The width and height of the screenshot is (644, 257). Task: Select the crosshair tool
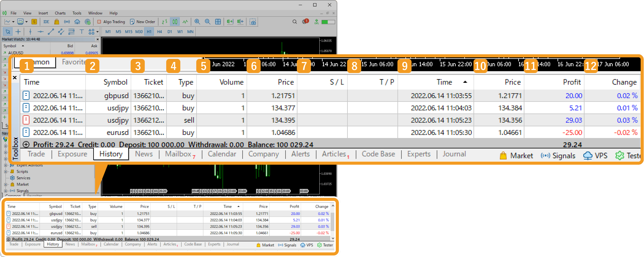(x=18, y=32)
